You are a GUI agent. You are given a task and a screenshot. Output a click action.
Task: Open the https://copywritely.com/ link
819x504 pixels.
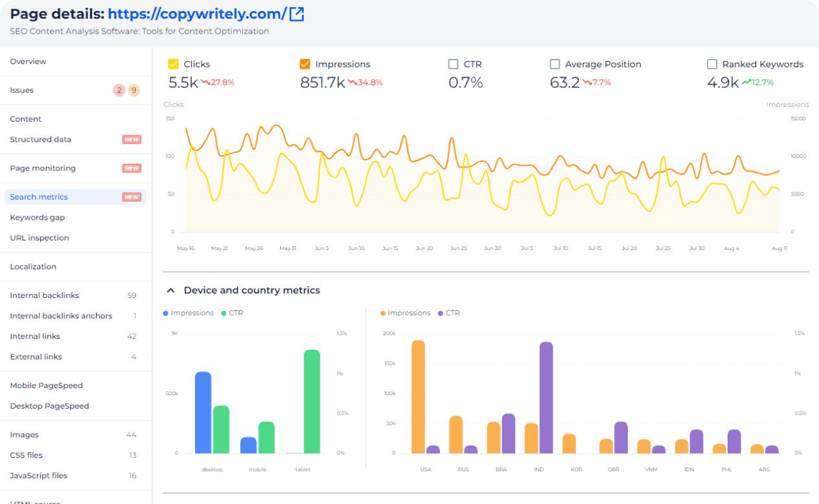(197, 14)
